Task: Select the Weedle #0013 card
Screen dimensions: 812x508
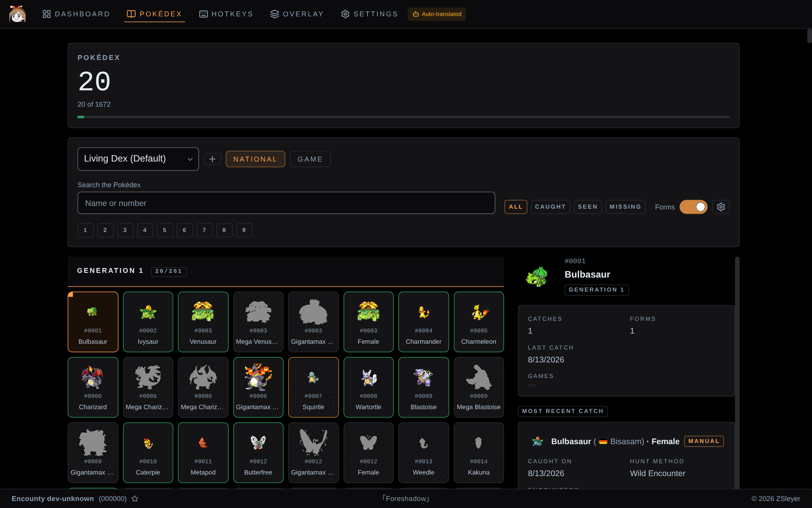Action: pyautogui.click(x=423, y=453)
